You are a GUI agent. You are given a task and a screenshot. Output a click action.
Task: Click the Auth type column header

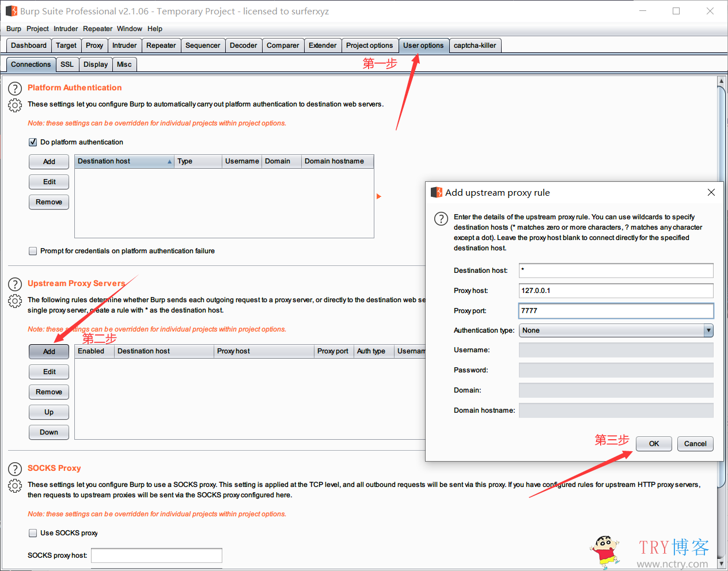[374, 351]
